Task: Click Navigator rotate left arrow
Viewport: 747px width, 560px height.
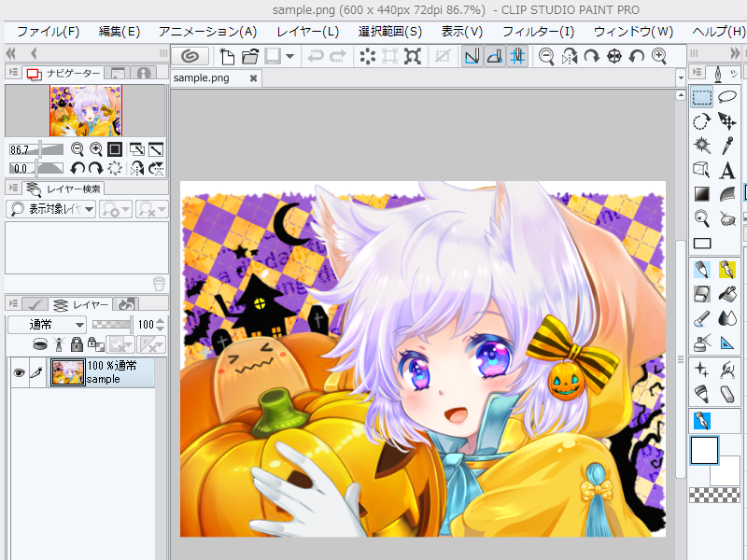Action: 78,168
